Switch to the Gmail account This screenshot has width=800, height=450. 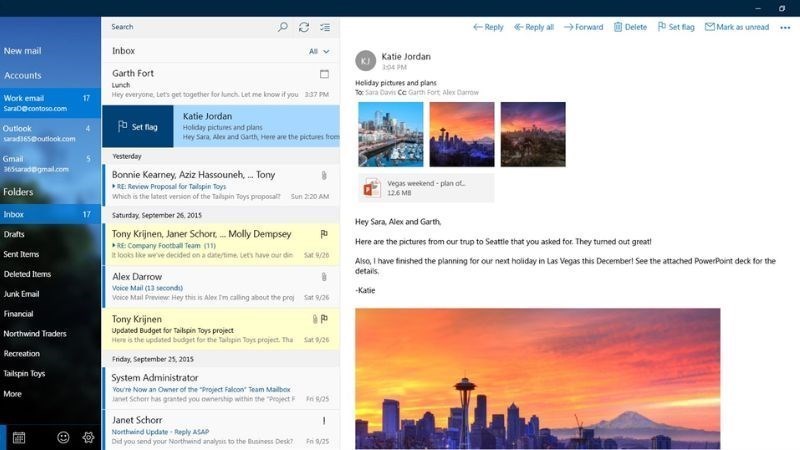[51, 163]
